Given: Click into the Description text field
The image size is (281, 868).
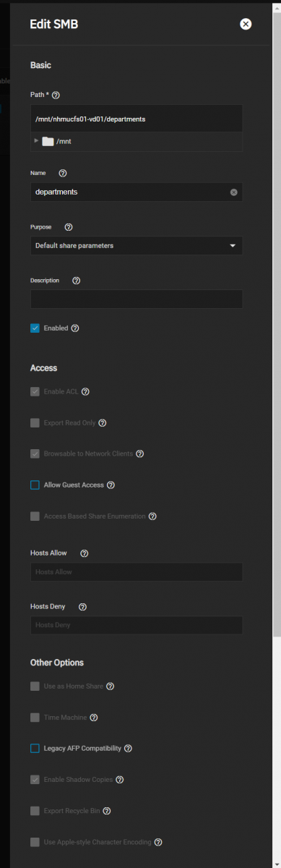Looking at the screenshot, I should click(x=137, y=299).
